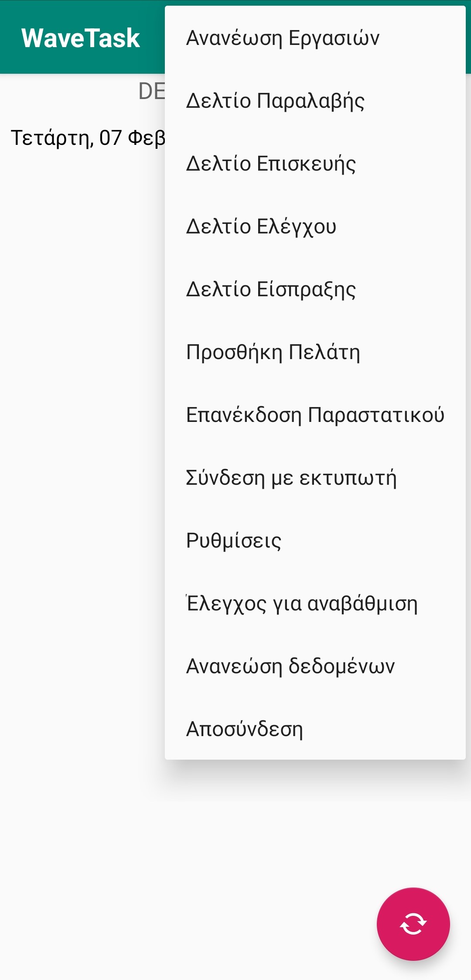Click Έλεγχος για αναβάθμιση

[302, 603]
